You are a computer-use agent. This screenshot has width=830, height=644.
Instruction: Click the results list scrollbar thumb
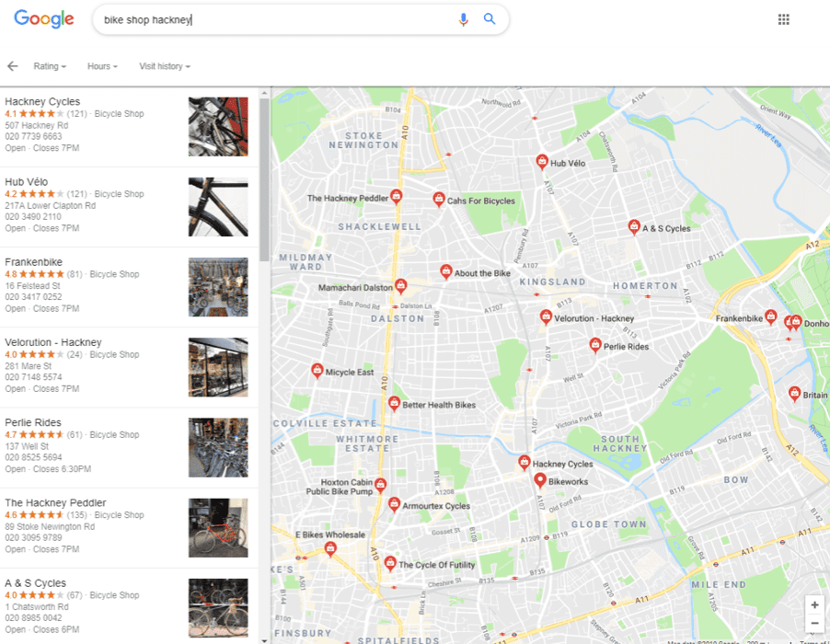pos(264,179)
